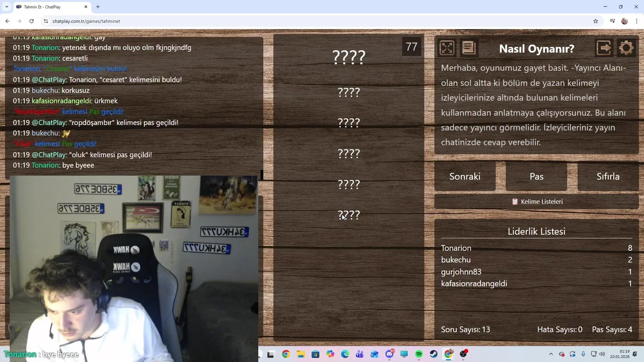
Task: Click the Nasıl Oynanır? heading
Action: pos(536,49)
